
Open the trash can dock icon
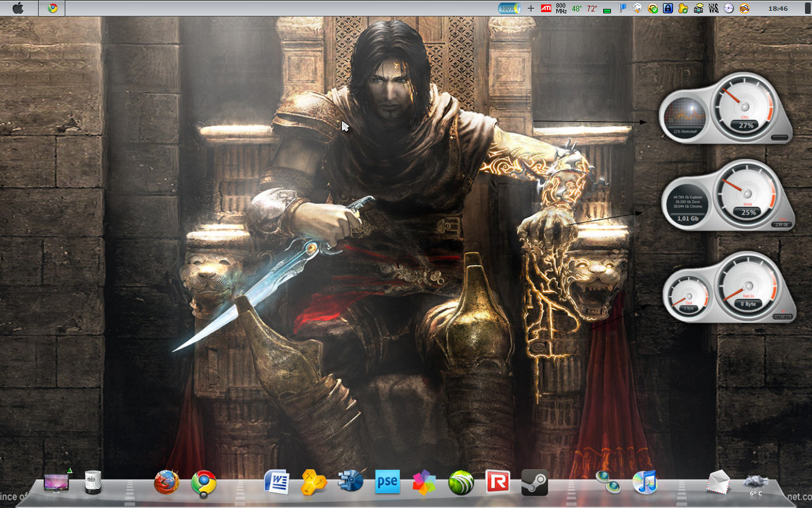(x=93, y=483)
